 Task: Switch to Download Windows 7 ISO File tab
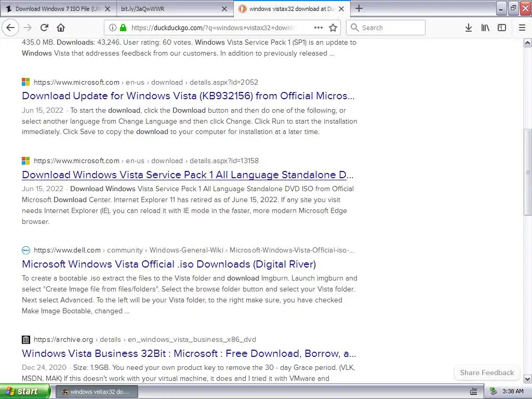[x=58, y=9]
